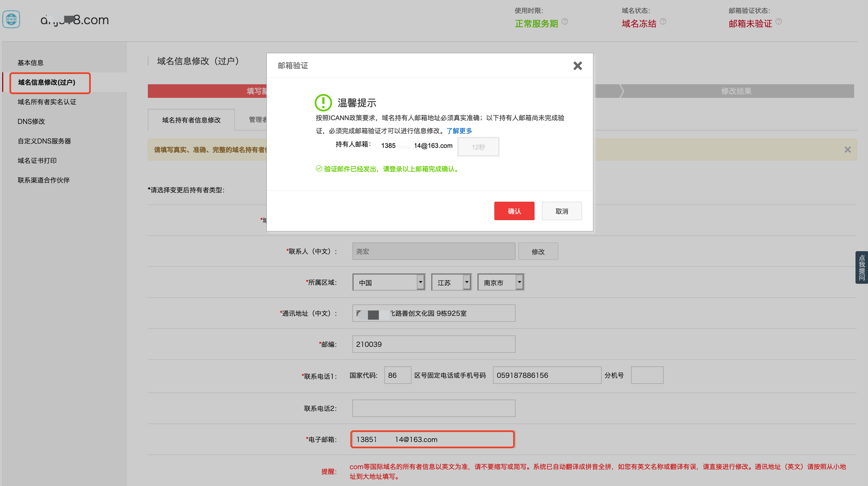Viewport: 868px width, 486px height.
Task: Open the 点我提问 side widget
Action: pyautogui.click(x=861, y=268)
